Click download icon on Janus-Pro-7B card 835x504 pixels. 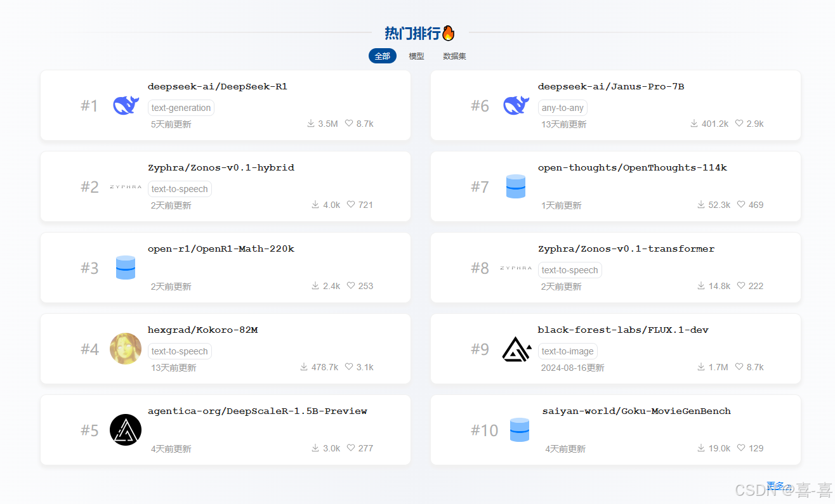pyautogui.click(x=694, y=124)
